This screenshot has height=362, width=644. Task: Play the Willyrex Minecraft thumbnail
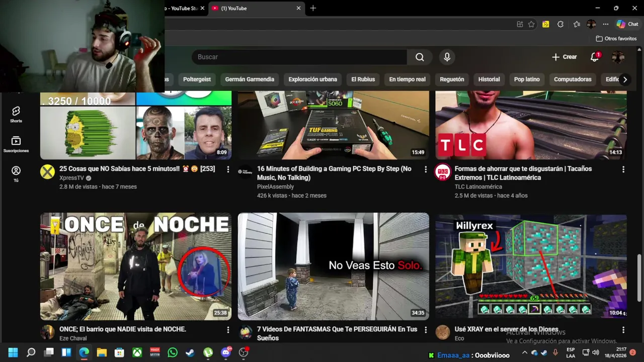tap(531, 266)
